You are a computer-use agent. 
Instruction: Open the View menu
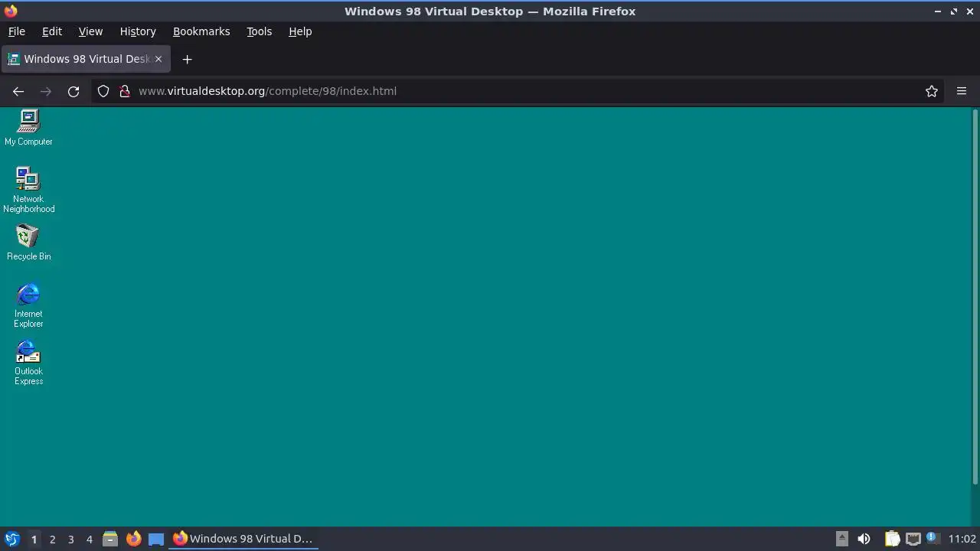click(90, 31)
